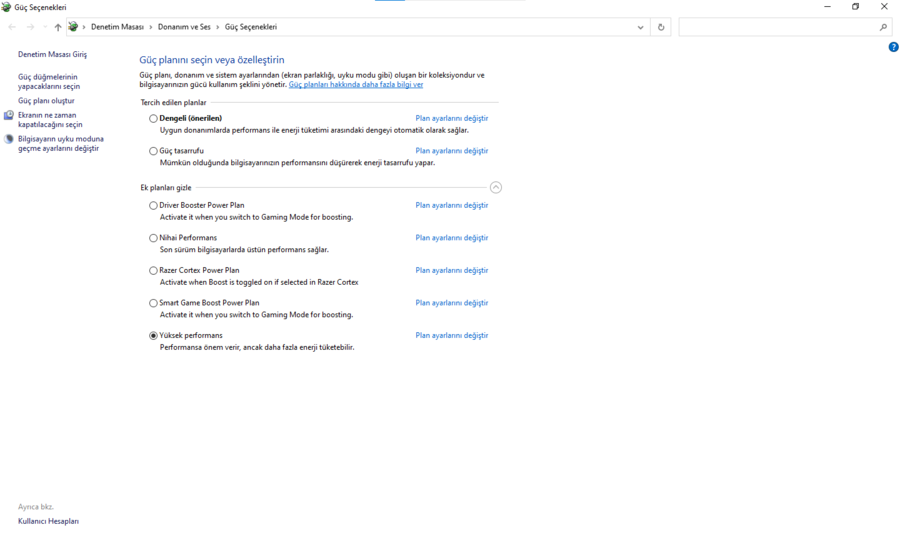Screen dimensions: 900x535
Task: Change plan settings for Smart Game Boost
Action: [452, 303]
